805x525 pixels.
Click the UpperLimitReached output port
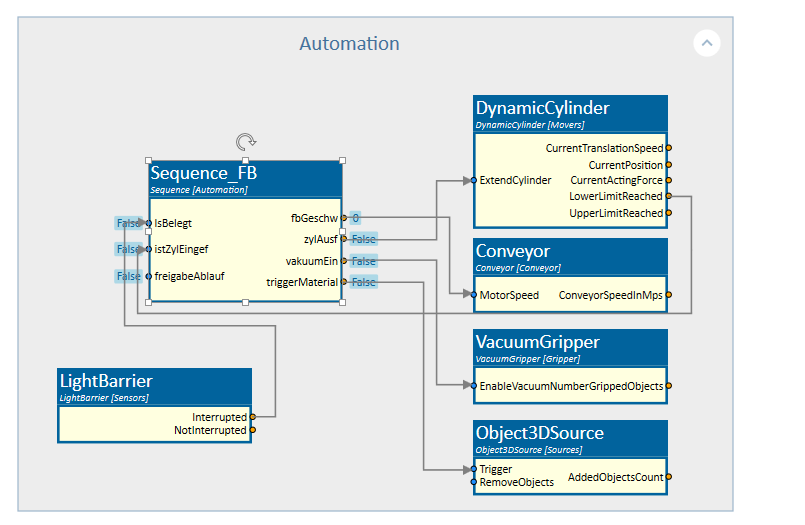tap(669, 212)
